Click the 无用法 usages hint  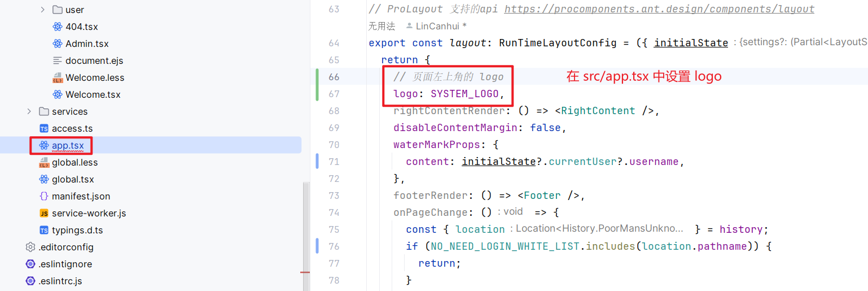382,26
